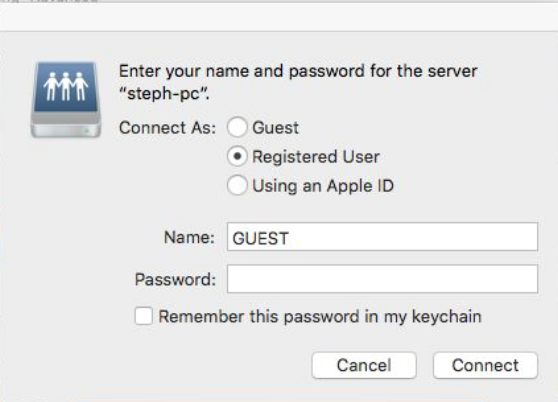Click the shared network server icon
The image size is (558, 402).
pos(66,100)
